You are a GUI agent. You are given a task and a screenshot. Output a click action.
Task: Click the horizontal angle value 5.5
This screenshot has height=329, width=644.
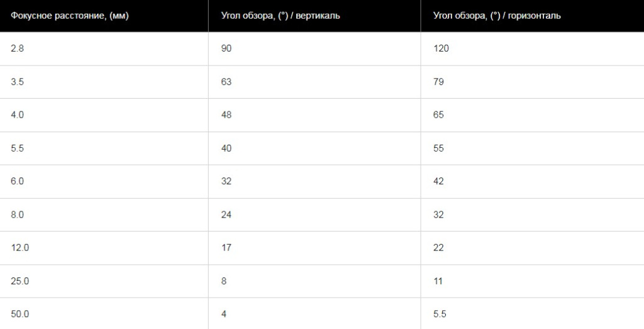pyautogui.click(x=440, y=314)
